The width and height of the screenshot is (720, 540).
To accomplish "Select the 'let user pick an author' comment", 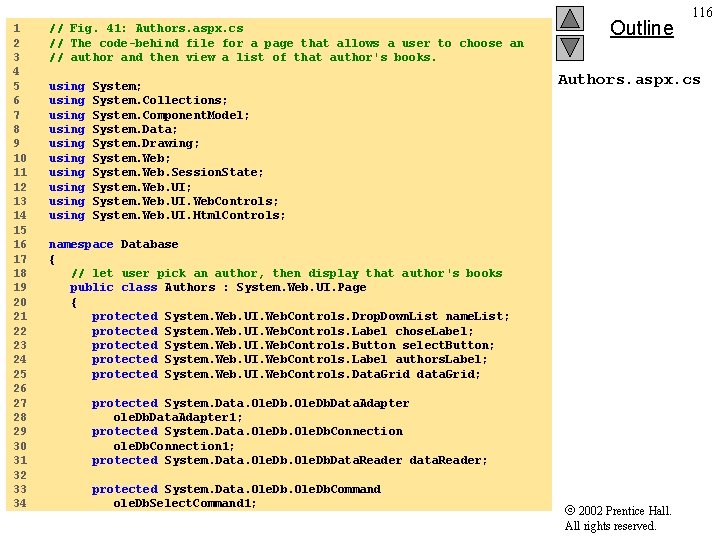I will (x=287, y=273).
